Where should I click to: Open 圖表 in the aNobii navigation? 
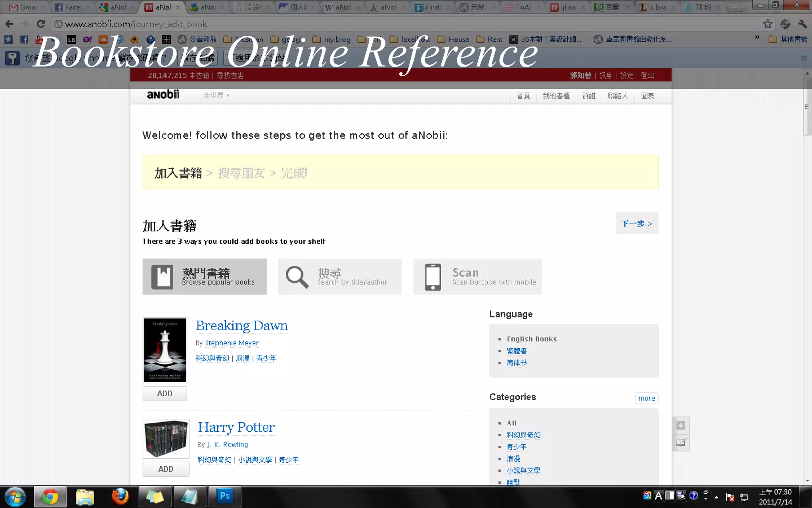[647, 96]
